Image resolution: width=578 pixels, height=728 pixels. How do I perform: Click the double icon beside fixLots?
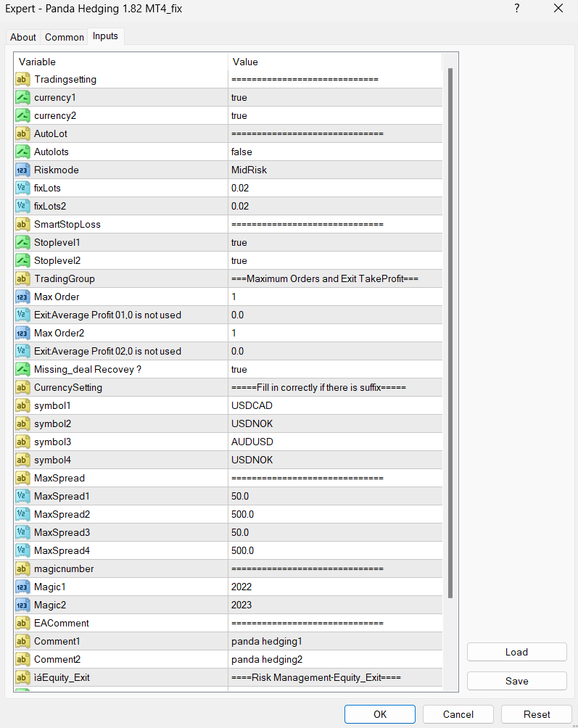tap(22, 188)
